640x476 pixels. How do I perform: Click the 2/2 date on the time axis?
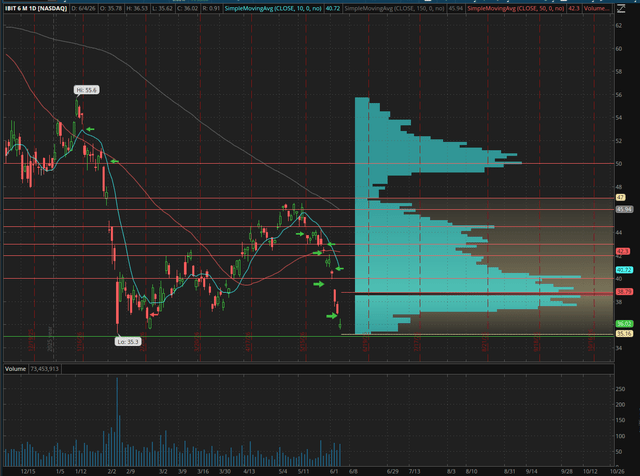112,472
